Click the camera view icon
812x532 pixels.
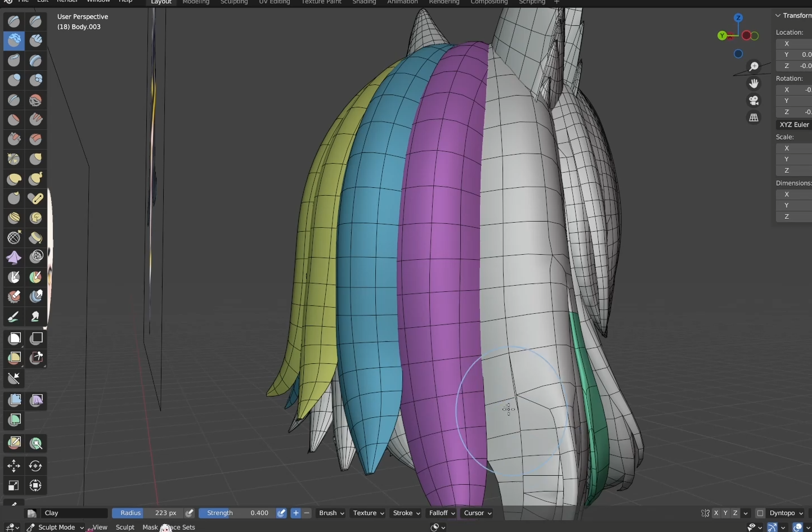(753, 101)
